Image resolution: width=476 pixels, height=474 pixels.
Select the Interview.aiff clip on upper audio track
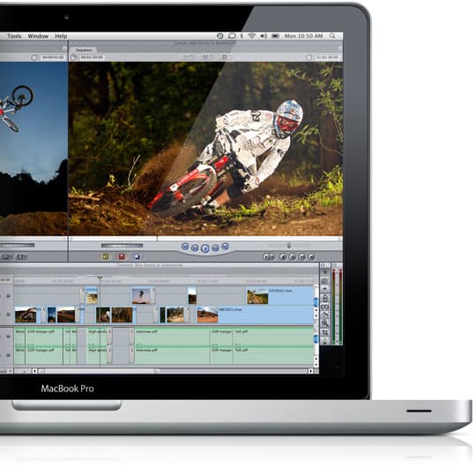tap(172, 337)
